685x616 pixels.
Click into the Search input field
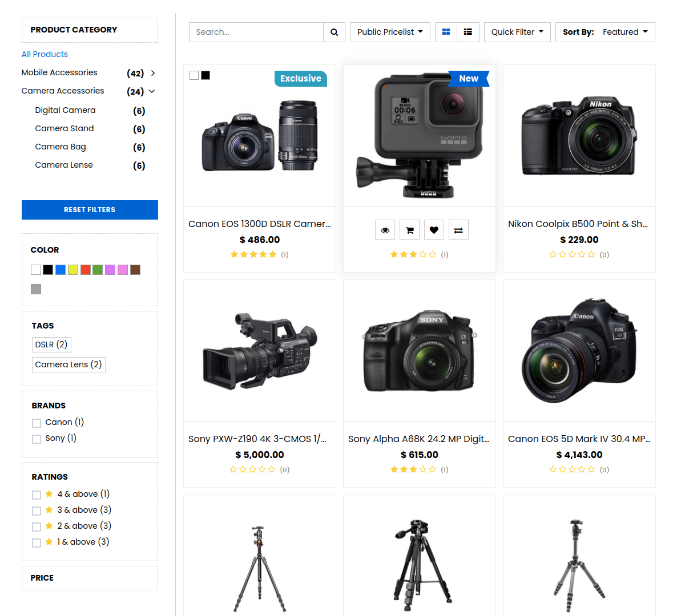click(256, 32)
